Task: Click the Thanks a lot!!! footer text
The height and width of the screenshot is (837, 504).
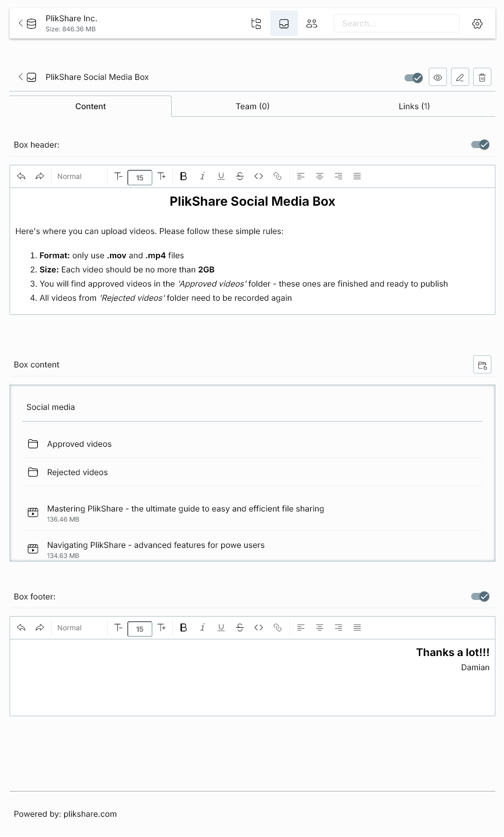Action: (x=453, y=653)
